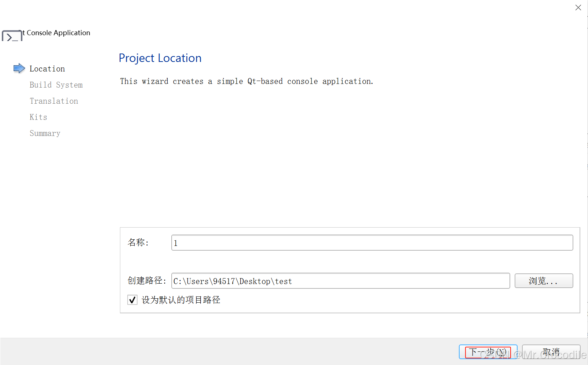The image size is (588, 365).
Task: Close the Project Location wizard window
Action: click(578, 7)
